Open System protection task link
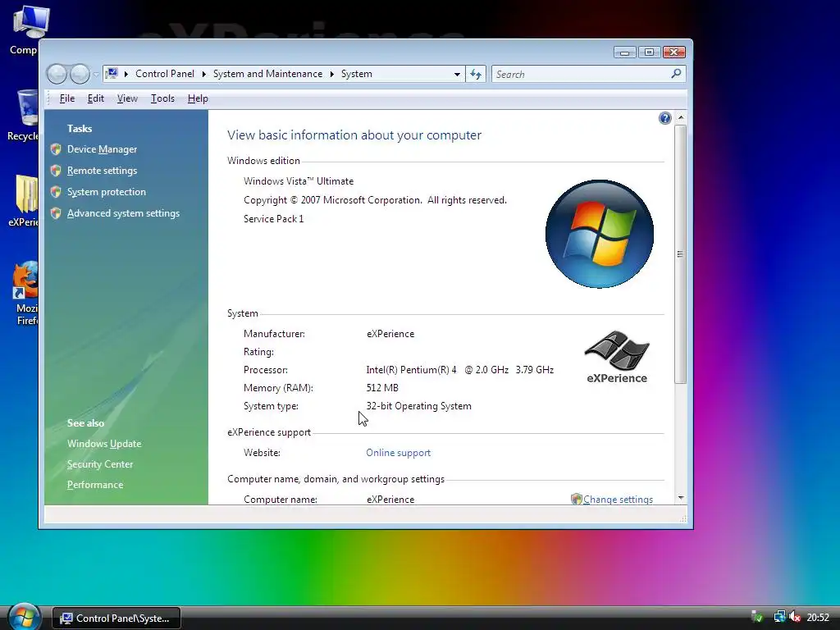Image resolution: width=840 pixels, height=630 pixels. 106,192
